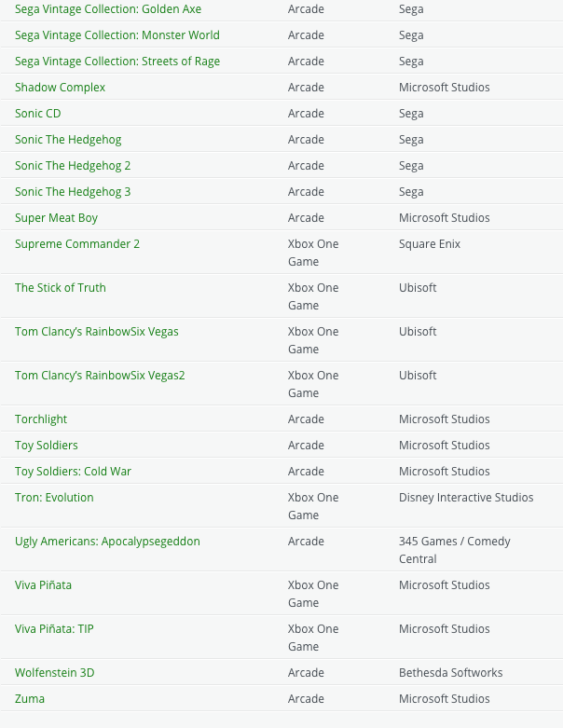This screenshot has height=728, width=563.
Task: Open the Sonic CD link
Action: tap(37, 114)
